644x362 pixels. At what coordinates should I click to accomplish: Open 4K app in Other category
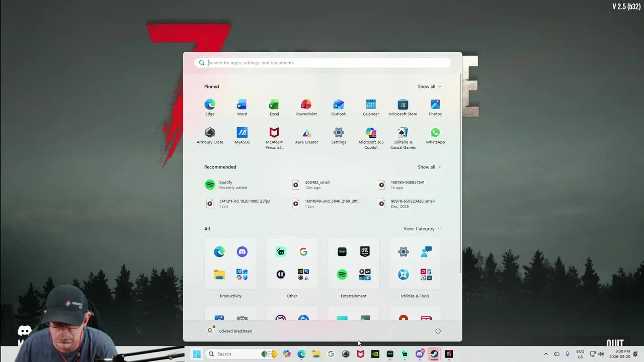click(281, 275)
